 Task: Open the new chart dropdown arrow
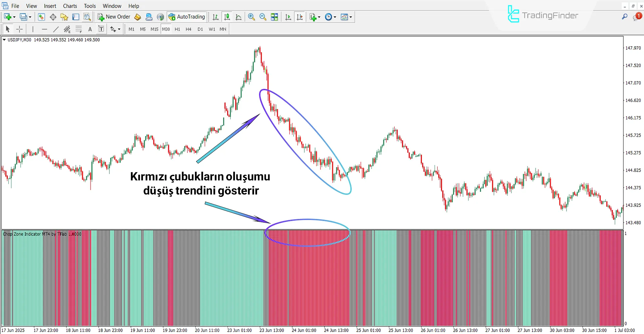[x=14, y=17]
